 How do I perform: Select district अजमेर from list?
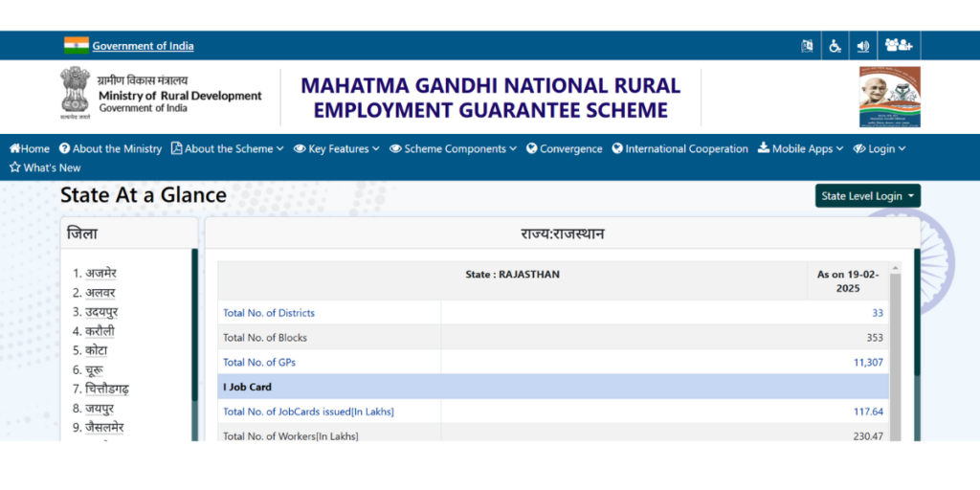click(x=100, y=273)
